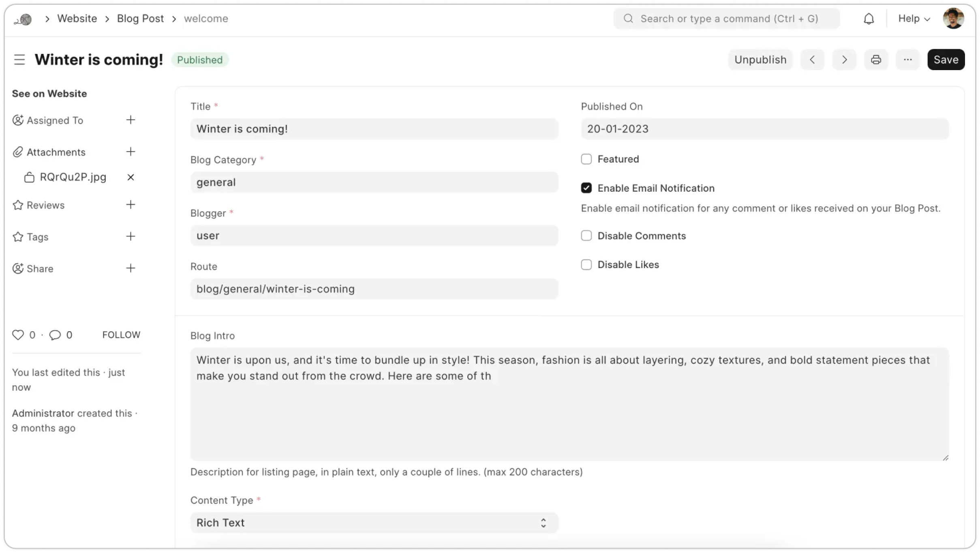980x553 pixels.
Task: Click the Unpublish button
Action: 760,60
